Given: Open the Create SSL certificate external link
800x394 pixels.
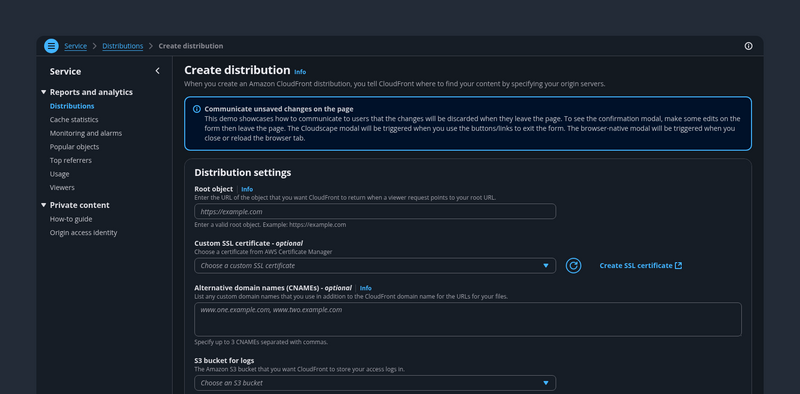Looking at the screenshot, I should click(641, 265).
